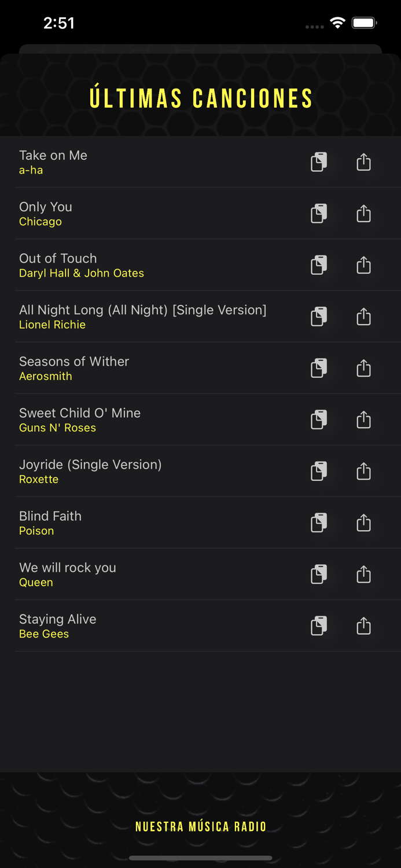Tap the Nuestra Música Radio footer label
Screen dimensions: 401x868
tap(201, 826)
